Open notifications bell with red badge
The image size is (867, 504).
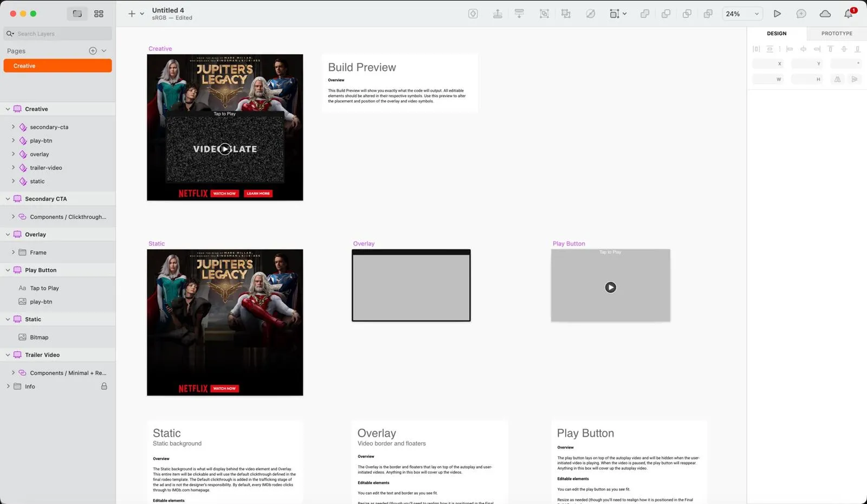849,13
